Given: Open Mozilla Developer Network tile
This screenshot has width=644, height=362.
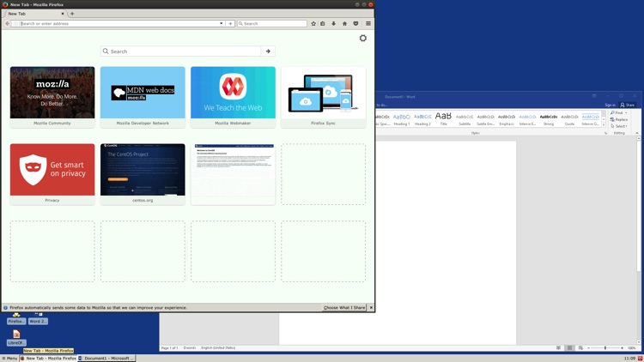Looking at the screenshot, I should tap(143, 97).
